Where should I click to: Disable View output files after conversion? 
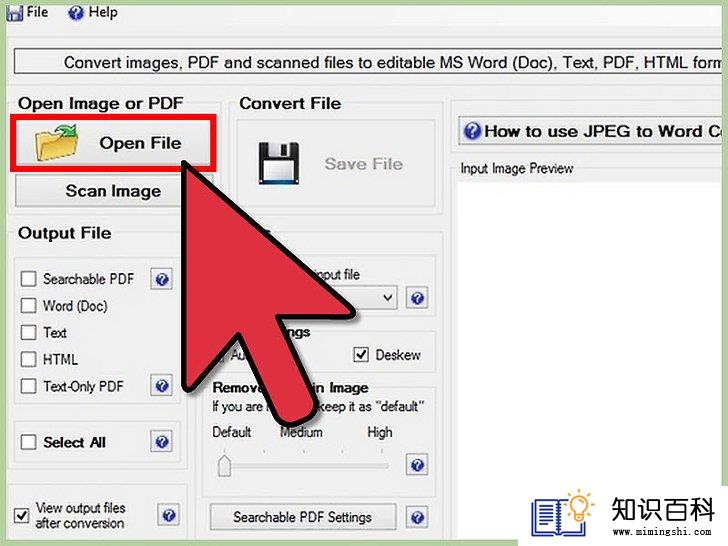point(21,515)
